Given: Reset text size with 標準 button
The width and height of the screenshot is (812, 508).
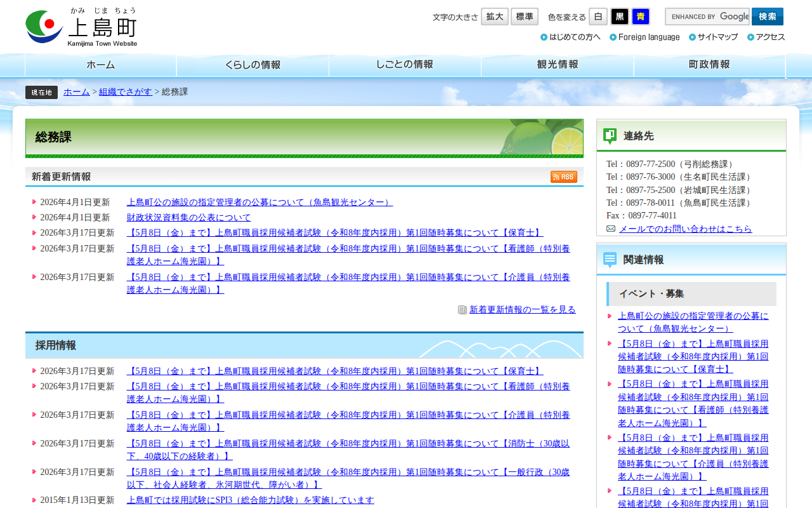Looking at the screenshot, I should [525, 17].
